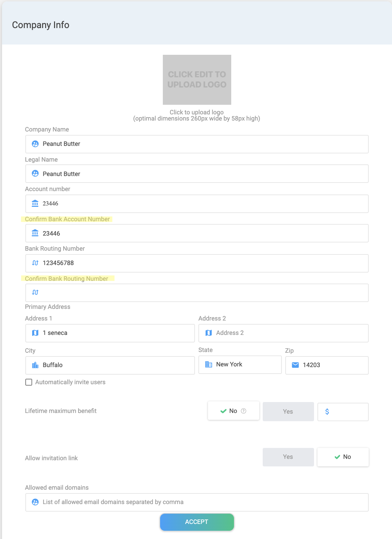Select Yes for Lifetime maximum benefit

(x=288, y=412)
